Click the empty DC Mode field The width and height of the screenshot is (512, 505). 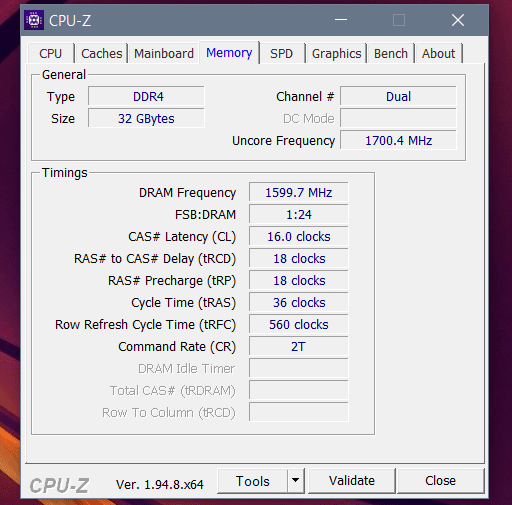[x=398, y=119]
